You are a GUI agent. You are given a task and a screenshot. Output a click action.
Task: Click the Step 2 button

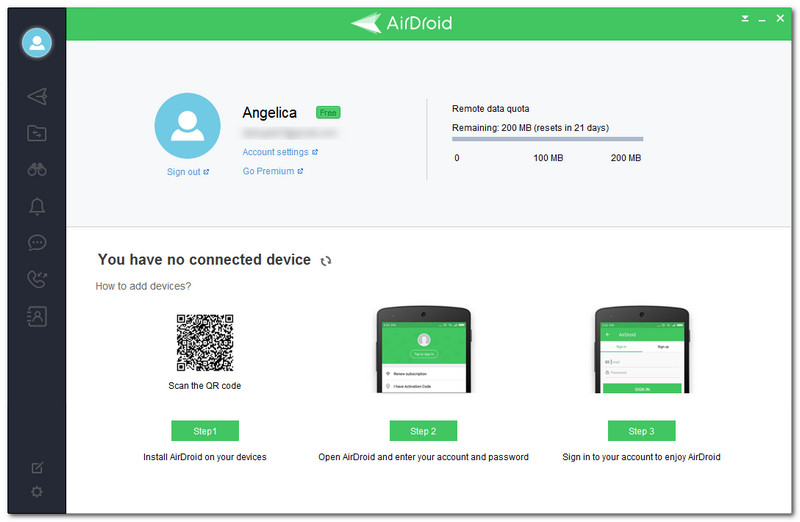pos(423,431)
